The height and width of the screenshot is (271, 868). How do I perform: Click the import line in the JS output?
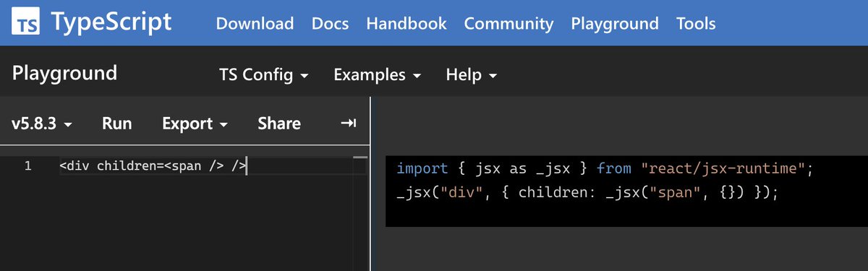[605, 168]
